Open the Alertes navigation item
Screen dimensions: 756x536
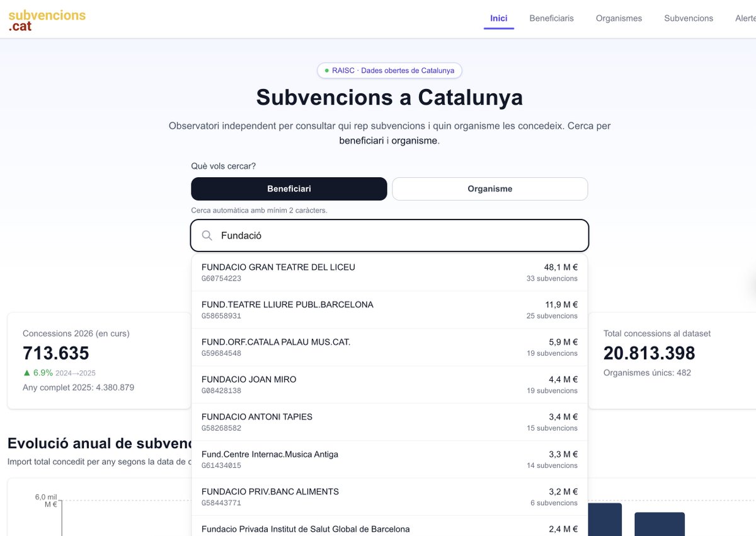coord(745,18)
